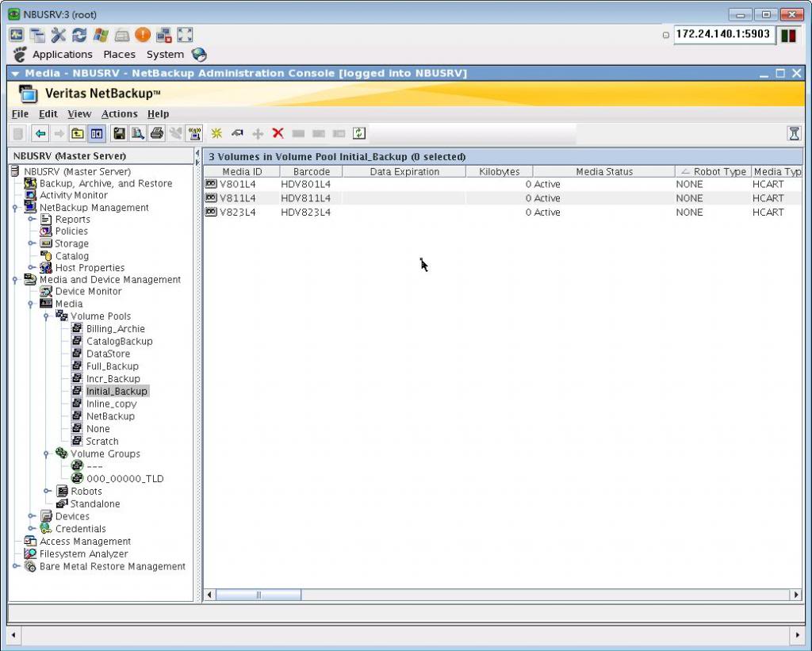Click the New volume starburst icon
The height and width of the screenshot is (651, 812).
click(216, 134)
